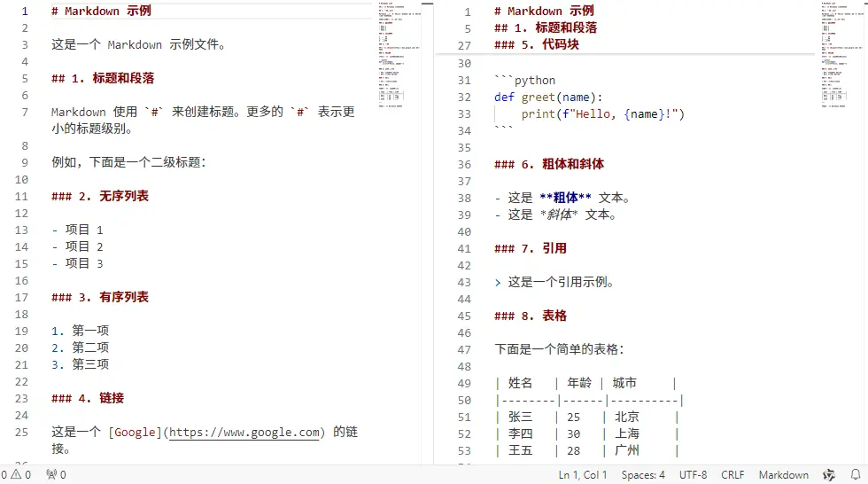Click table header cell '姓名'

click(520, 383)
